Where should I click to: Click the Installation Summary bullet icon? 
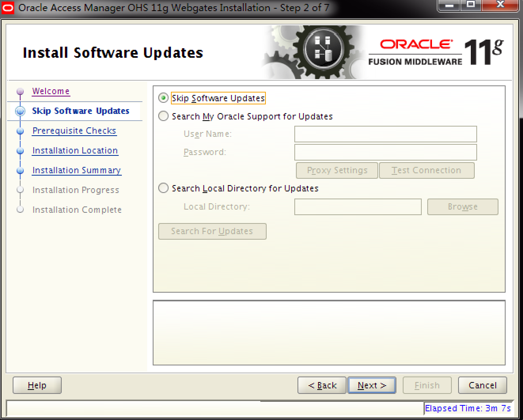pos(20,170)
